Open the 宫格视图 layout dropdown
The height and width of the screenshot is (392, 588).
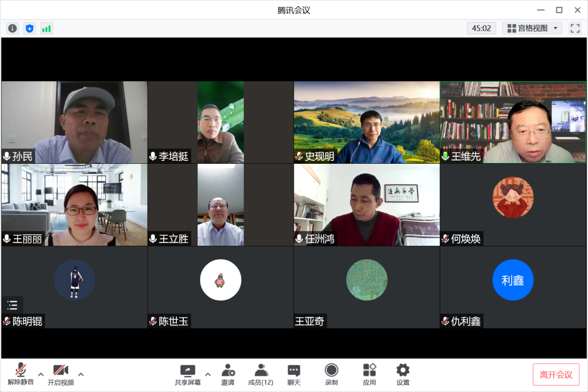pyautogui.click(x=532, y=28)
